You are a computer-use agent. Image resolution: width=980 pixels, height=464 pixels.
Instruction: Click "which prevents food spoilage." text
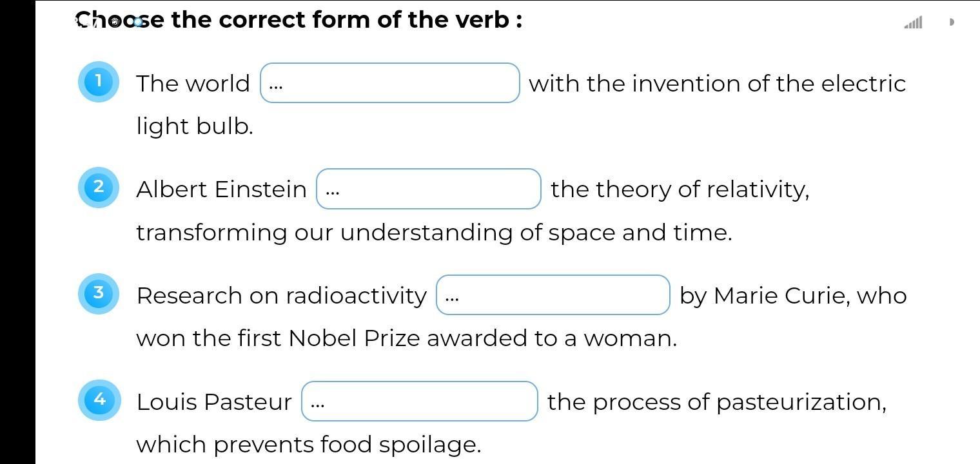(x=308, y=445)
